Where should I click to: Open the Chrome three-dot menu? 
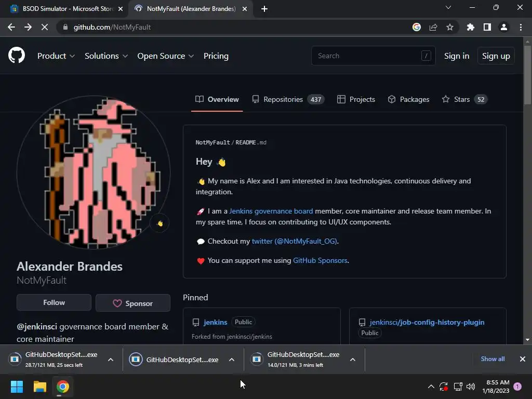point(521,27)
